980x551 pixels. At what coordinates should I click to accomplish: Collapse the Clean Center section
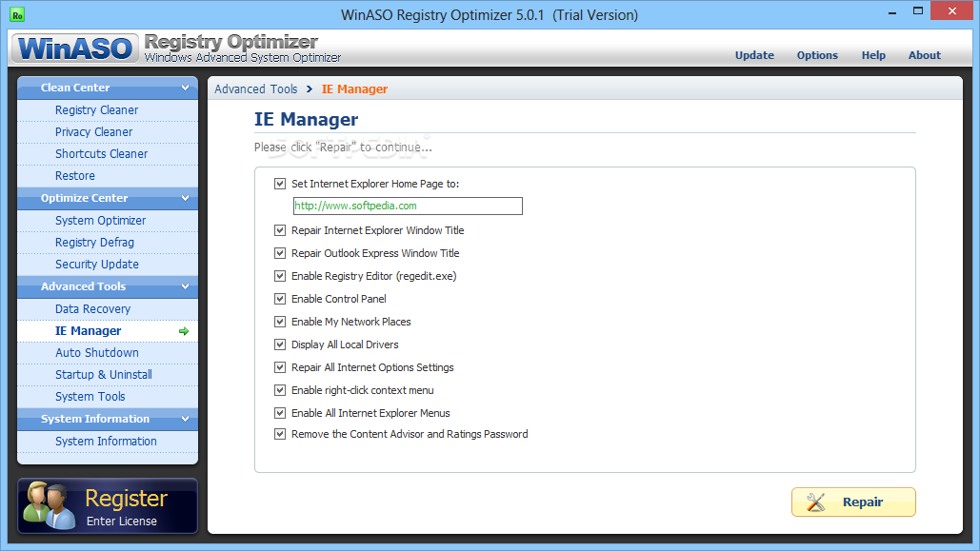tap(185, 88)
